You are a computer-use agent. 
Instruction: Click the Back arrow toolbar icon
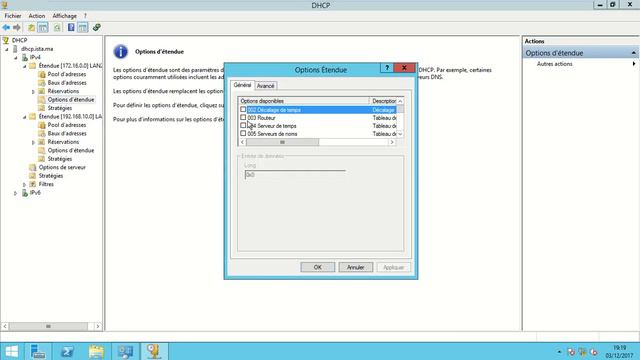[6, 27]
